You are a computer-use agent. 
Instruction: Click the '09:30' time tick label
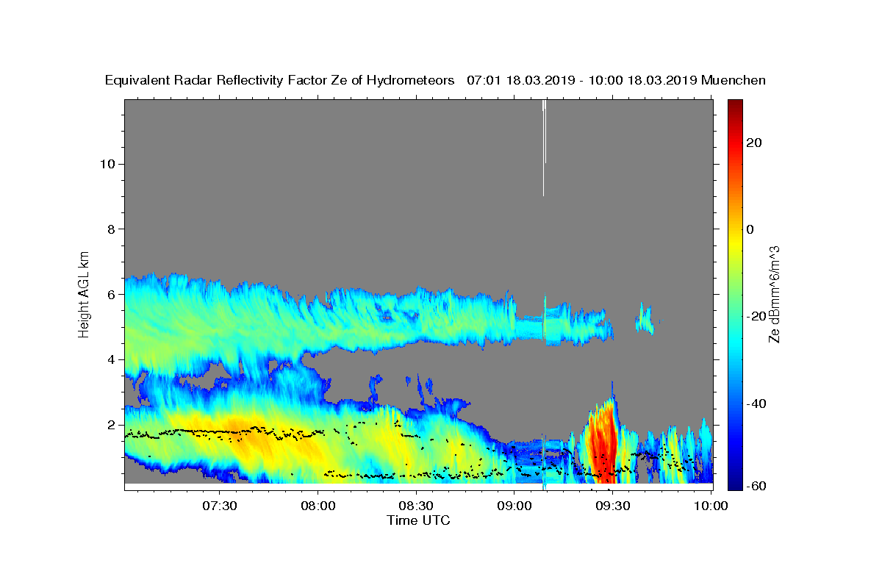click(x=612, y=506)
